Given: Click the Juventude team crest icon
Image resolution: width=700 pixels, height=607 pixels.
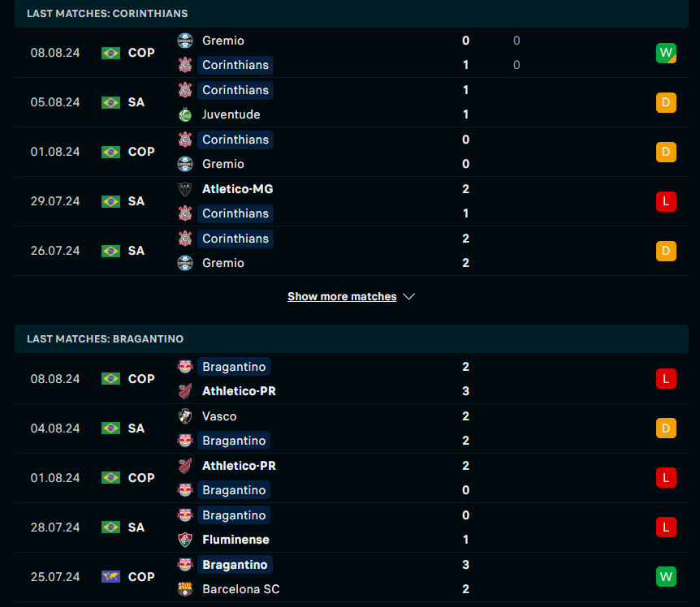Looking at the screenshot, I should (x=185, y=114).
